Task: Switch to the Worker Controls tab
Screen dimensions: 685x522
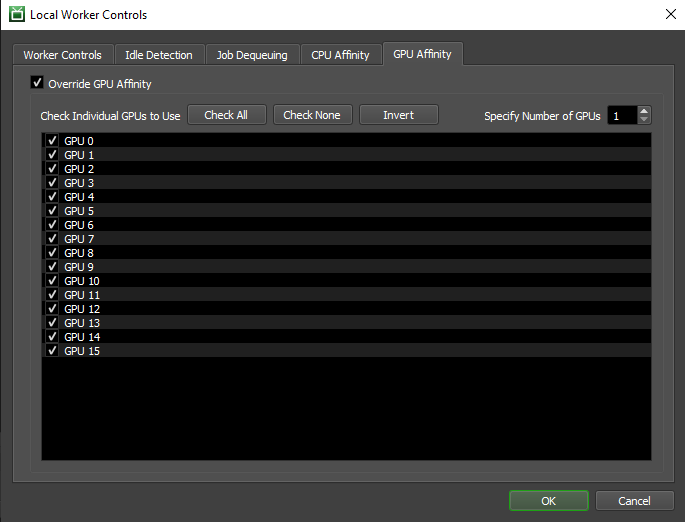Action: click(x=63, y=55)
